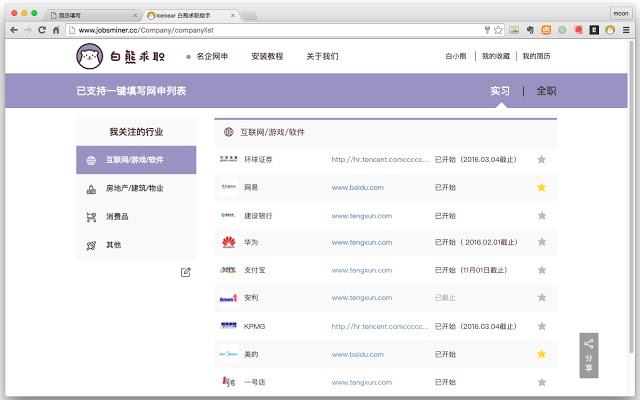Close the Icebear 白熊求职助手 tab

pyautogui.click(x=233, y=16)
